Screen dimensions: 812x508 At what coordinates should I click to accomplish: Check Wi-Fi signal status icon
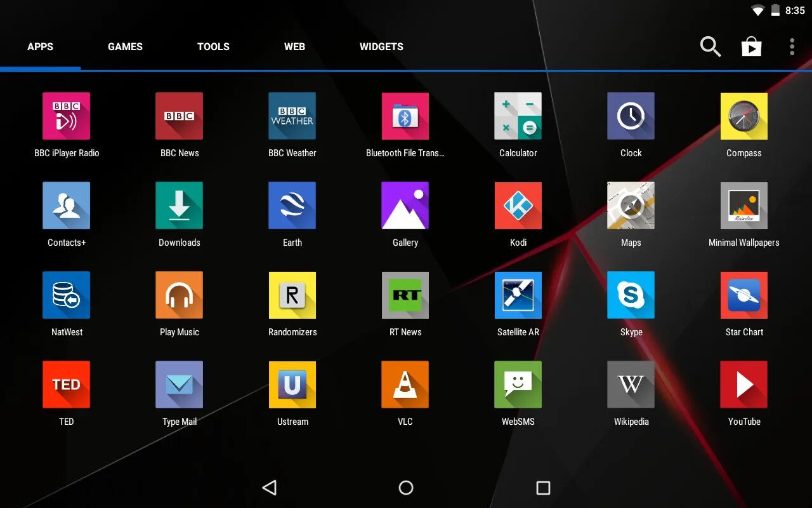(x=757, y=10)
